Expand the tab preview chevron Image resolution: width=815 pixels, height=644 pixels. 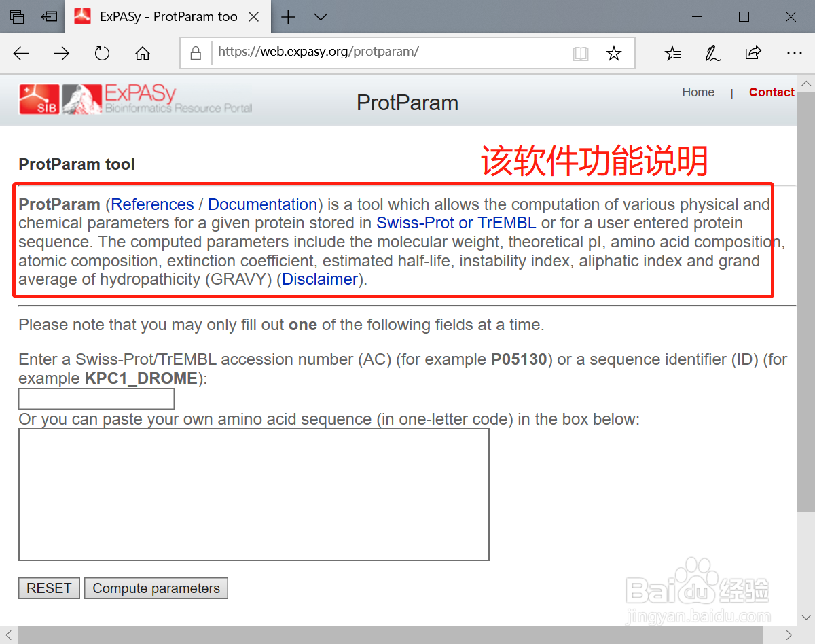[321, 17]
